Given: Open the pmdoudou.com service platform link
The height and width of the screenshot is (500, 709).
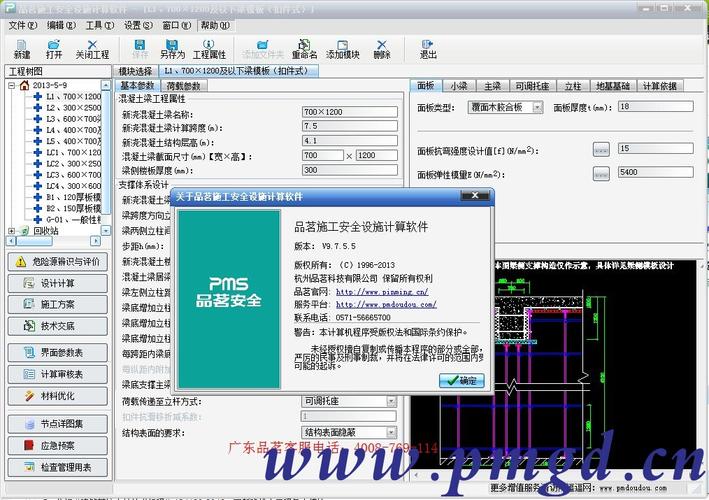Looking at the screenshot, I should tap(387, 305).
